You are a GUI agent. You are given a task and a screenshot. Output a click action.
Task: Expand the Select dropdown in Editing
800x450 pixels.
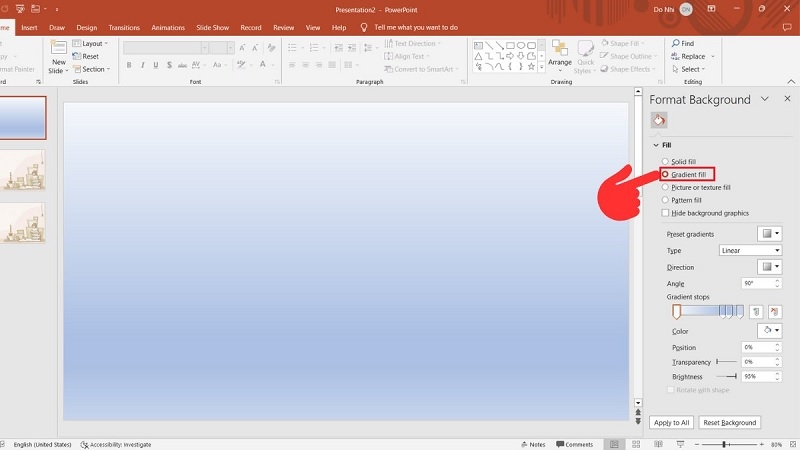[x=688, y=69]
